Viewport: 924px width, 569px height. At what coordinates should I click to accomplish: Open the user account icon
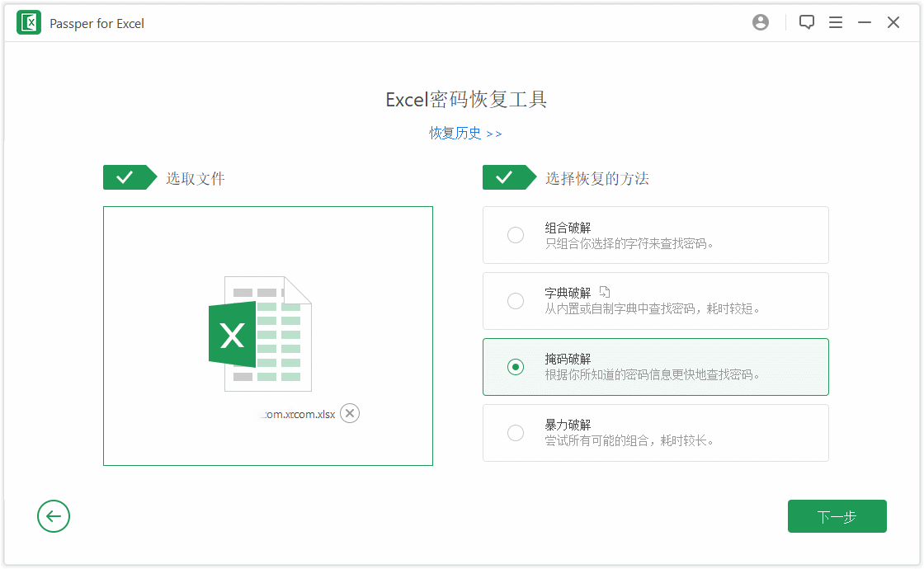coord(760,22)
